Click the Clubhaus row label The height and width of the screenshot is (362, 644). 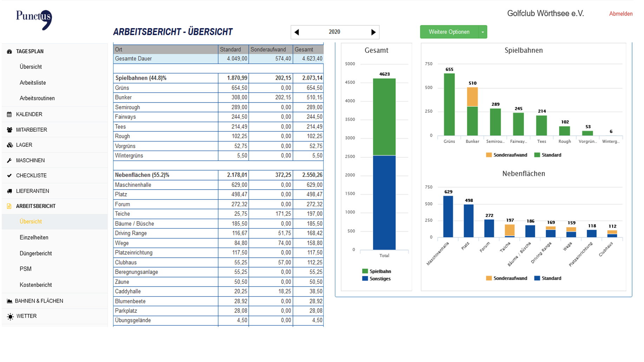[x=126, y=263]
